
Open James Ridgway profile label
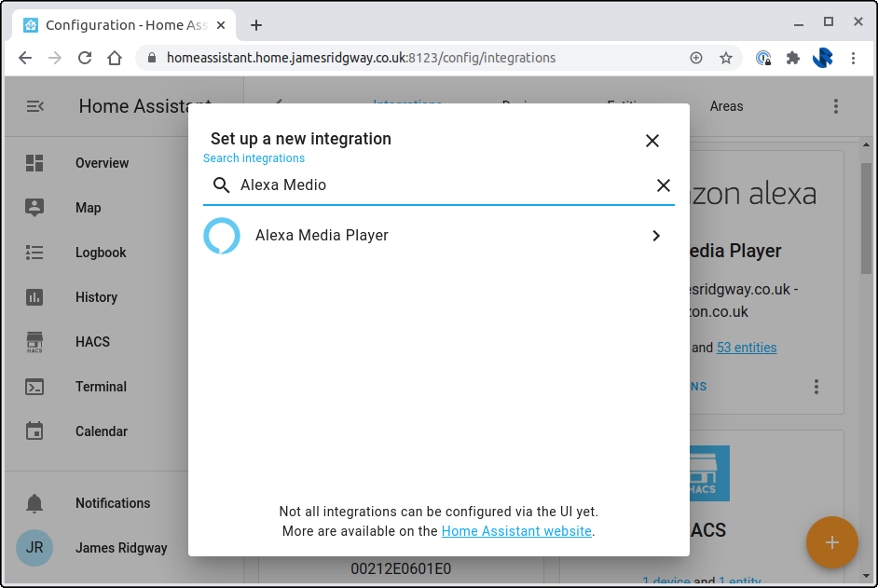point(121,548)
